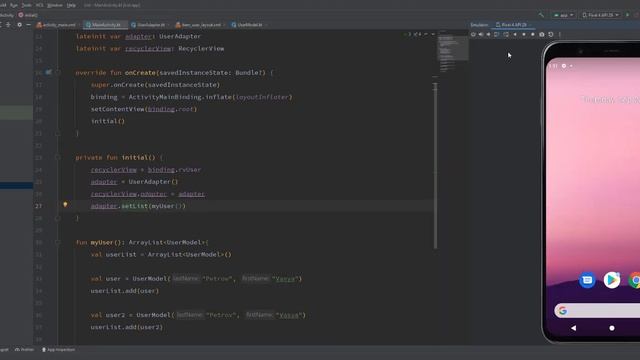
Task: Tap the Chrome icon on phone
Action: 635,280
